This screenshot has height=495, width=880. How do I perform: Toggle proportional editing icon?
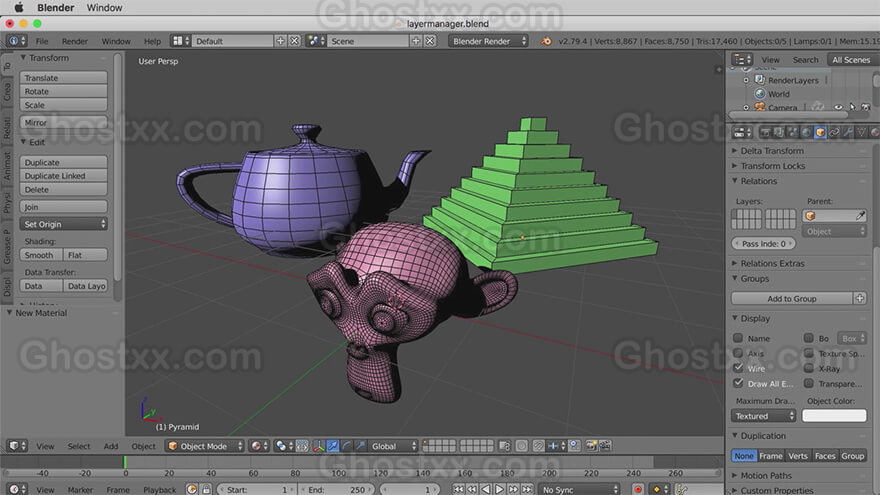[521, 446]
